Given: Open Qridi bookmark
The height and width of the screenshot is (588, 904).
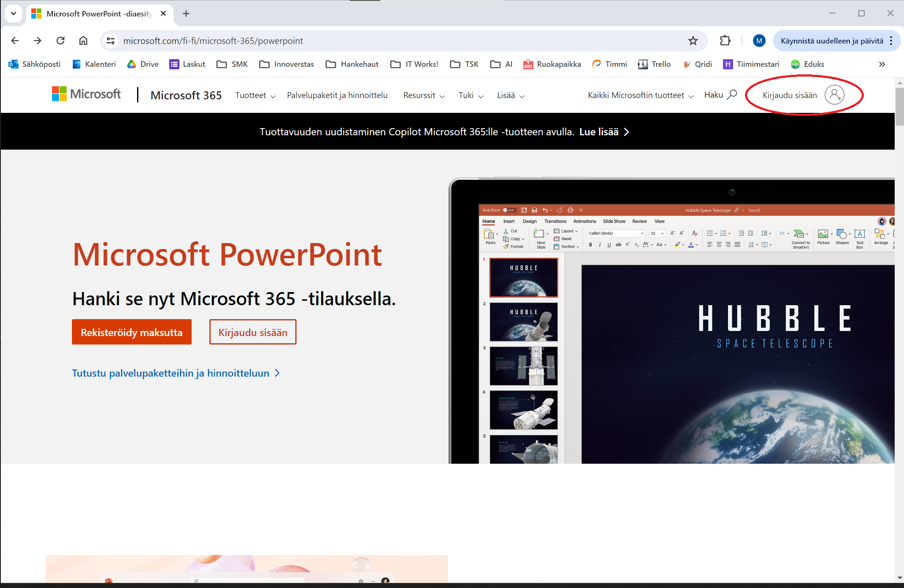Looking at the screenshot, I should 697,64.
